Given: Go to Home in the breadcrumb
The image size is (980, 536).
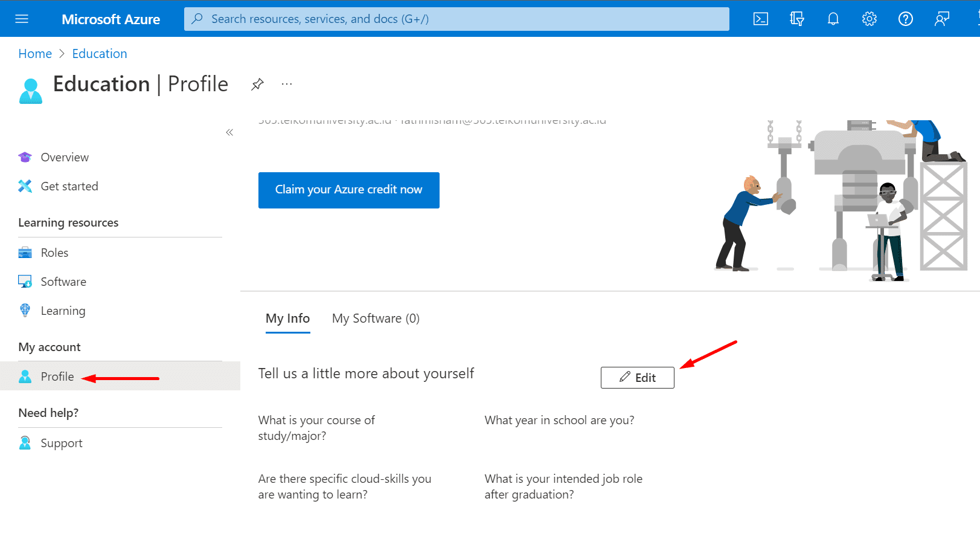Looking at the screenshot, I should 35,54.
